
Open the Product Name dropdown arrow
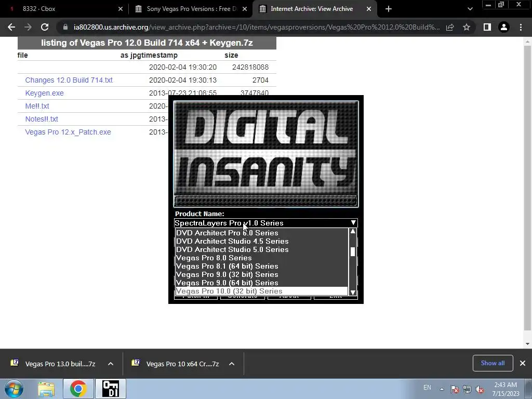[353, 223]
